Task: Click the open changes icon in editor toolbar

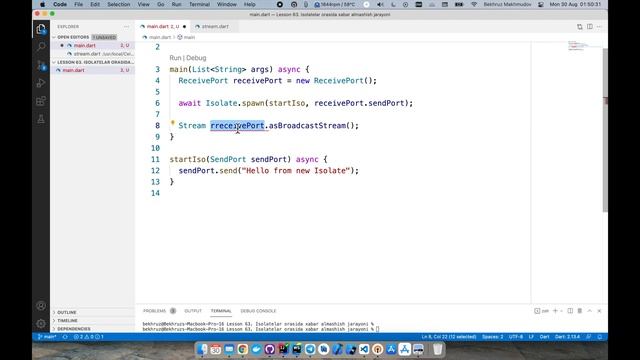Action: pos(580,27)
